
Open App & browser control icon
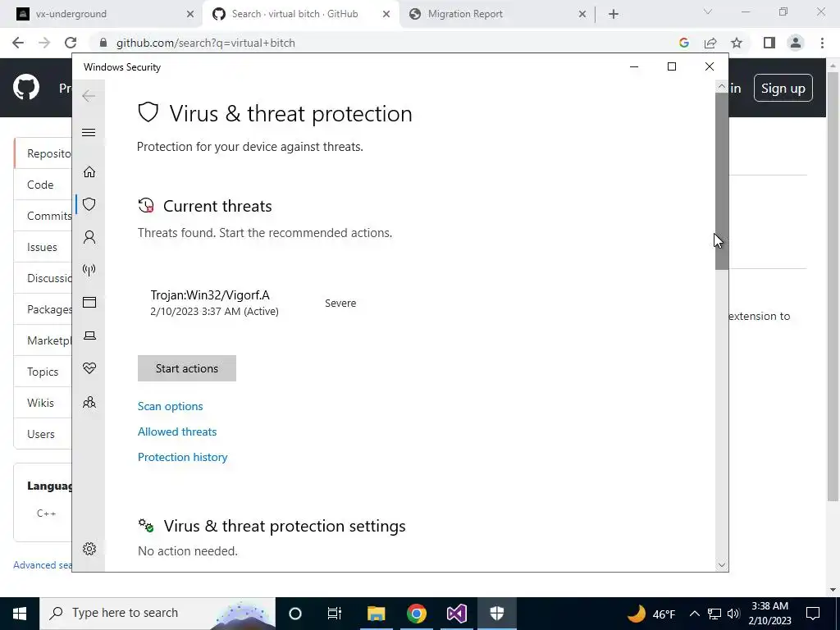(x=89, y=303)
